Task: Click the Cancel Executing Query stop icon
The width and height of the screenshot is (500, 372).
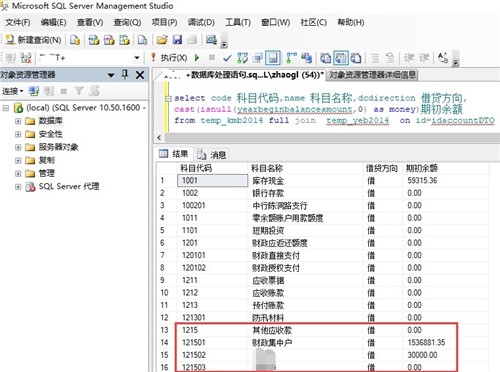Action: click(212, 58)
